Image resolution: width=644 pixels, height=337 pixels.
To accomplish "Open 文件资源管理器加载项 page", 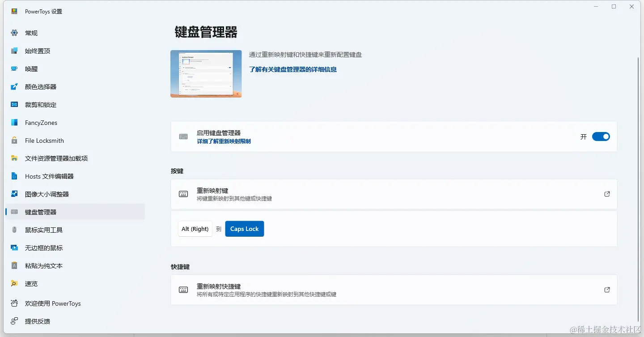I will click(x=75, y=158).
